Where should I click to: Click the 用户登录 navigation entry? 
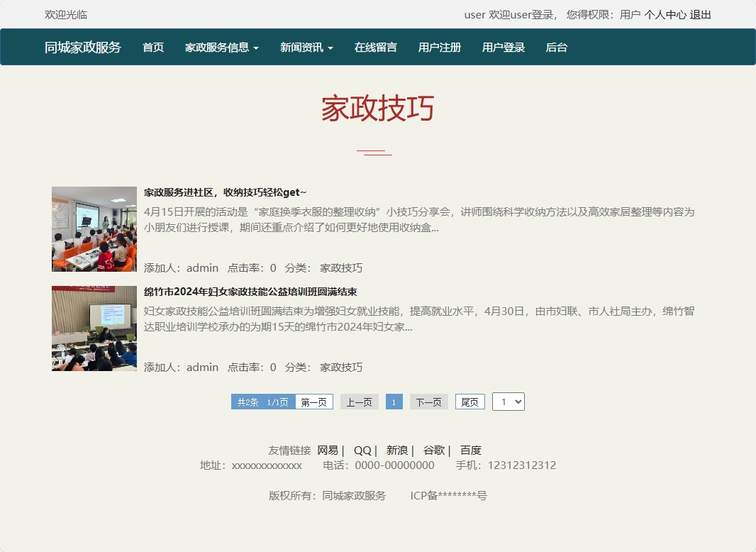[x=503, y=47]
